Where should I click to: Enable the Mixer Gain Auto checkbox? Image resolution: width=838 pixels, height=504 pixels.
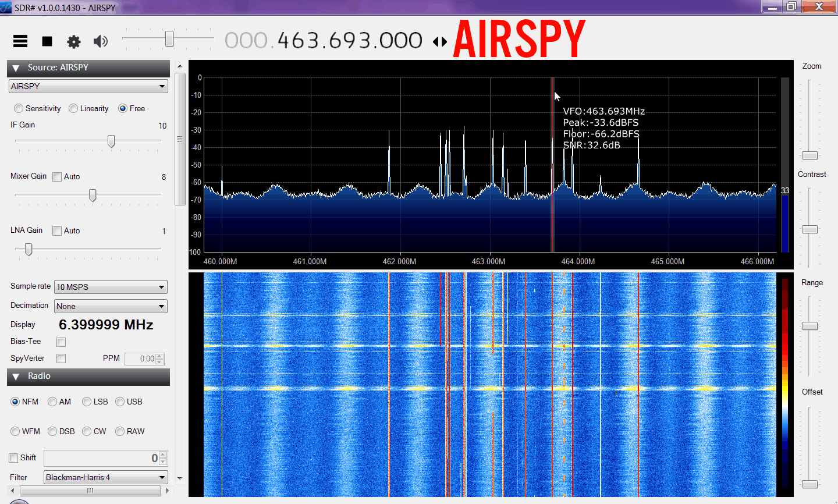[x=57, y=177]
